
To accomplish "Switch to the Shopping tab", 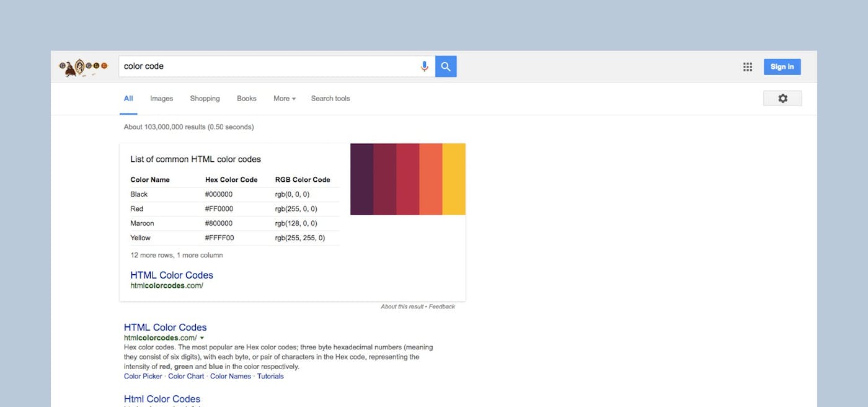I will point(205,99).
